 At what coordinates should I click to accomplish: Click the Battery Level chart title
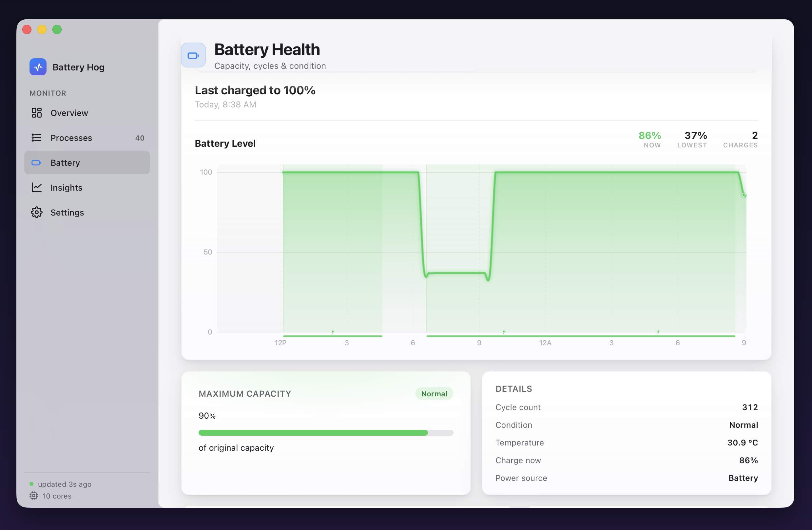click(x=225, y=143)
